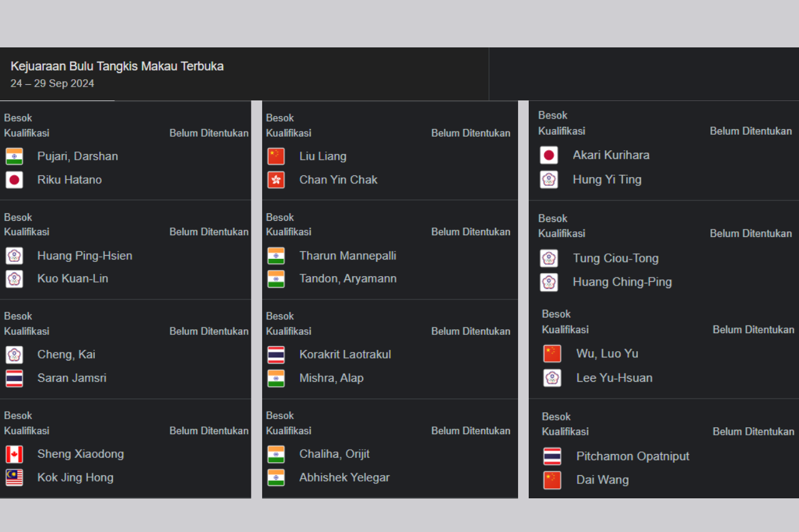Click the Japan flag beside Riku Hatano
799x532 pixels.
click(x=14, y=180)
